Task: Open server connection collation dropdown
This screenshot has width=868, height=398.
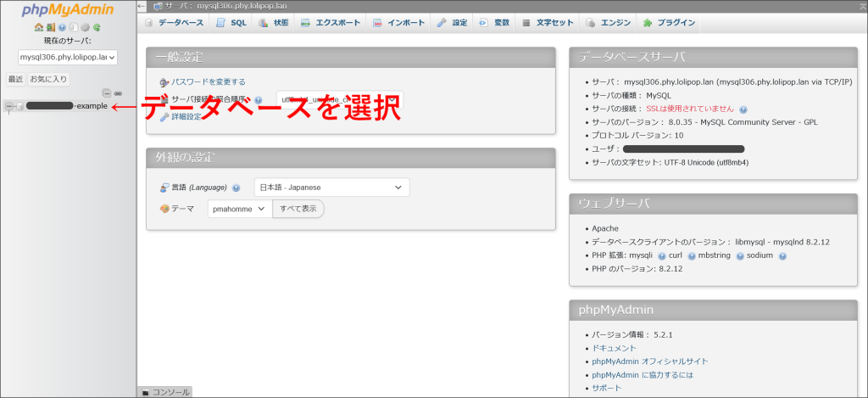Action: 340,100
